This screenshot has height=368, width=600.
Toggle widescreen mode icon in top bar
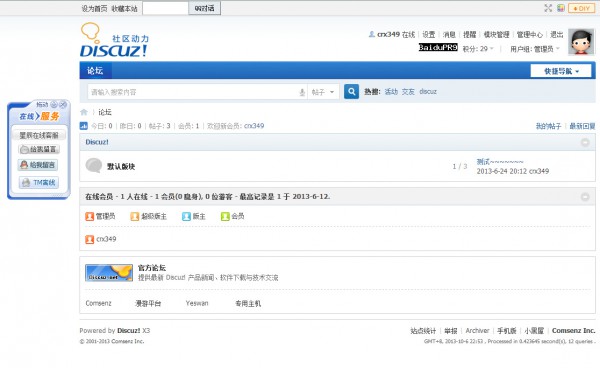point(548,8)
